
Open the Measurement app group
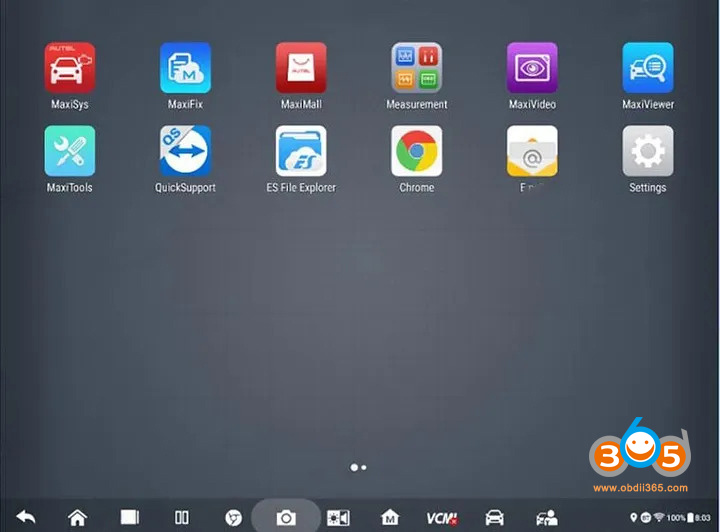coord(417,68)
